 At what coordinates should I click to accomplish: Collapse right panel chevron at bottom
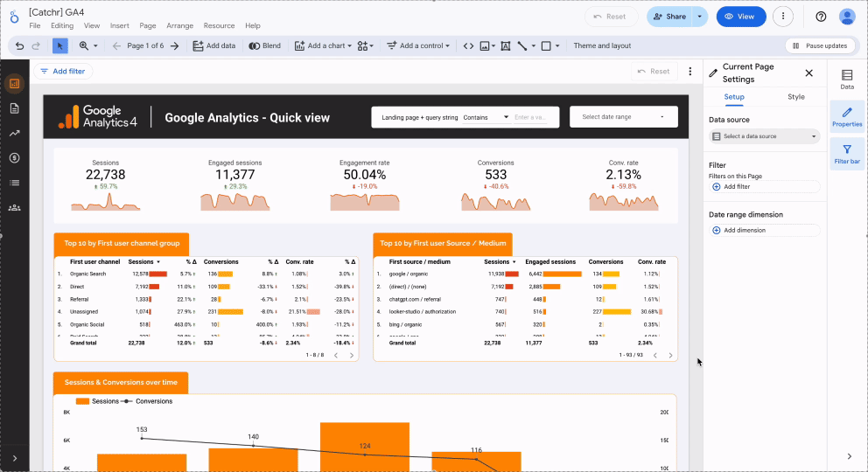(x=849, y=456)
